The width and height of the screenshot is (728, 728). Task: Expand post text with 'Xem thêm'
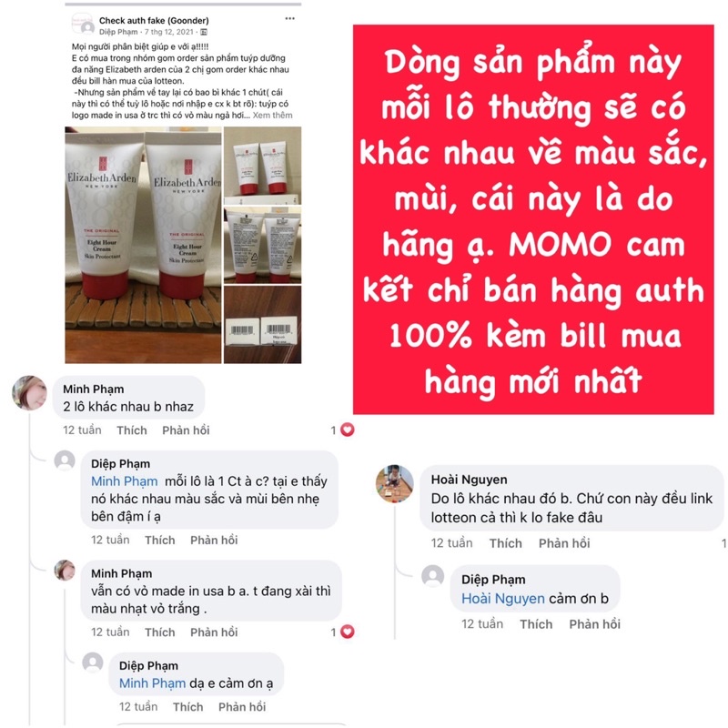[x=272, y=116]
